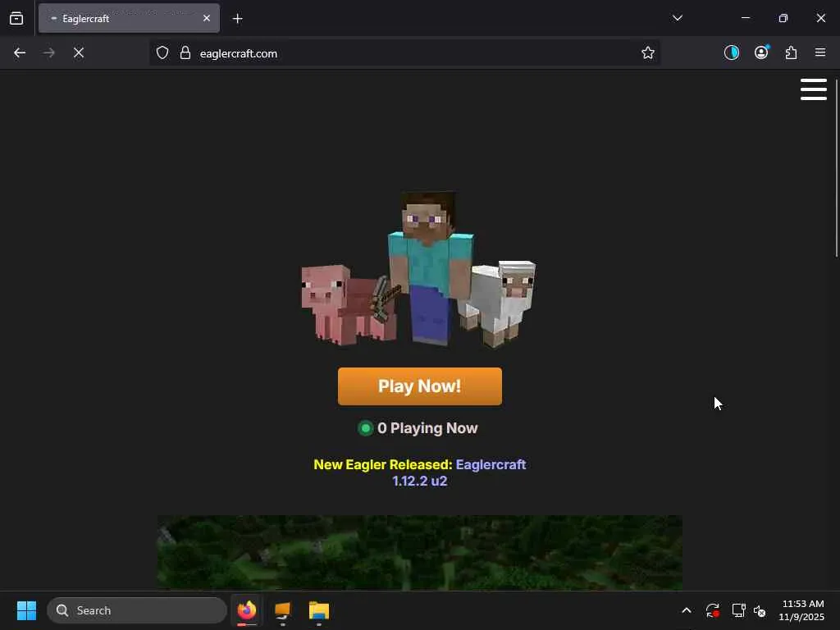Go back to the previous page

[x=20, y=53]
